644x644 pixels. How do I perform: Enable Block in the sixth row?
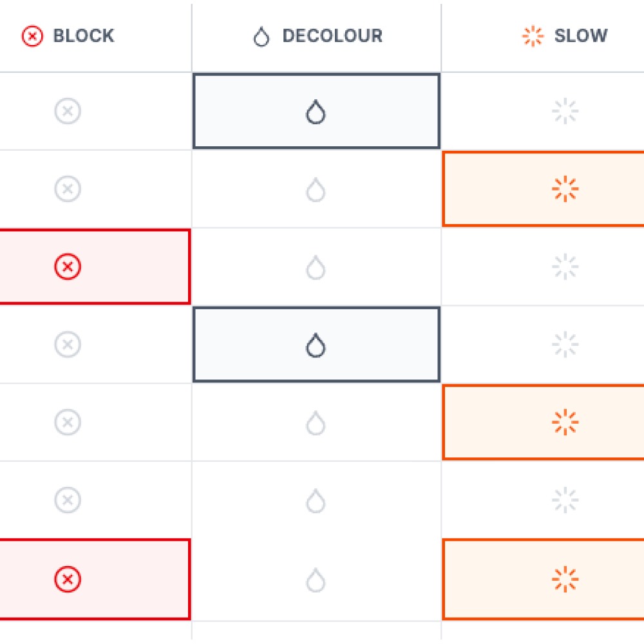(x=68, y=500)
